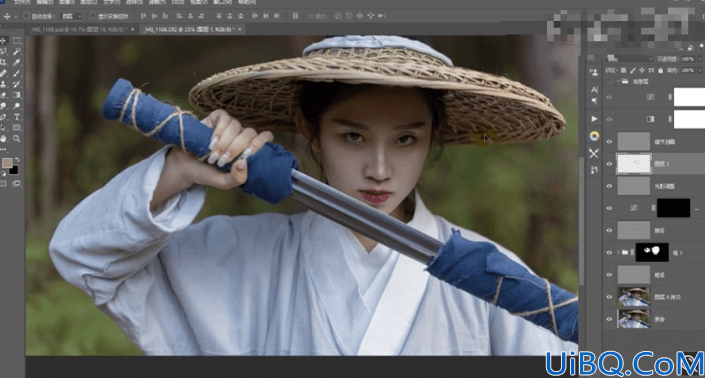
Task: Hide the 组 1 group eye
Action: point(609,253)
